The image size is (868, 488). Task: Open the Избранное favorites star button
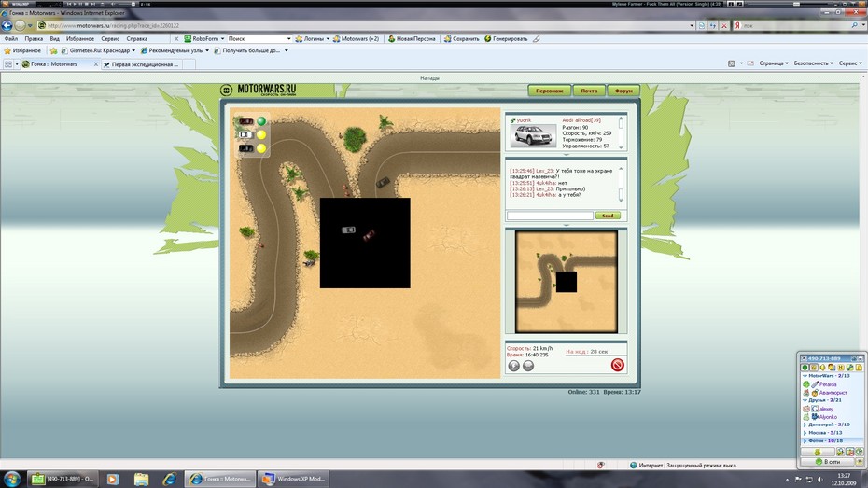(x=22, y=50)
